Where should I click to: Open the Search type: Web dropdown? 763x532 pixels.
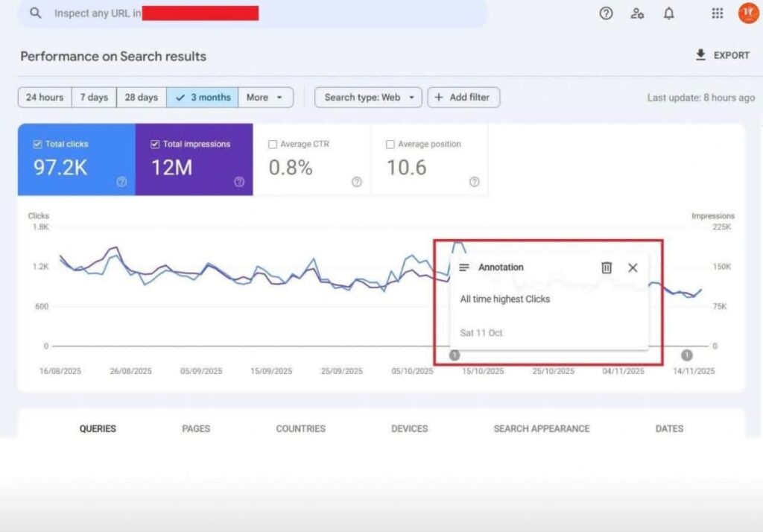pos(368,98)
